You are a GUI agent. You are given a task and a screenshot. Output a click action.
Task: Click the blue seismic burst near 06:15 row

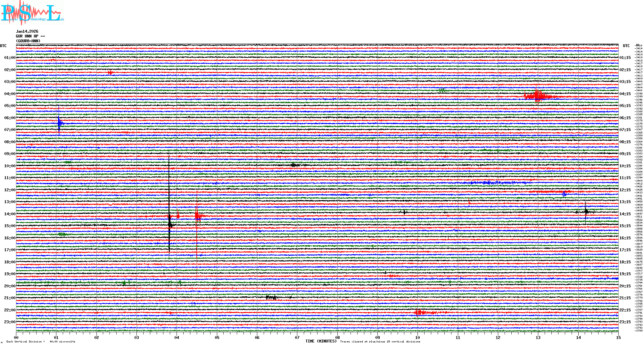click(60, 123)
